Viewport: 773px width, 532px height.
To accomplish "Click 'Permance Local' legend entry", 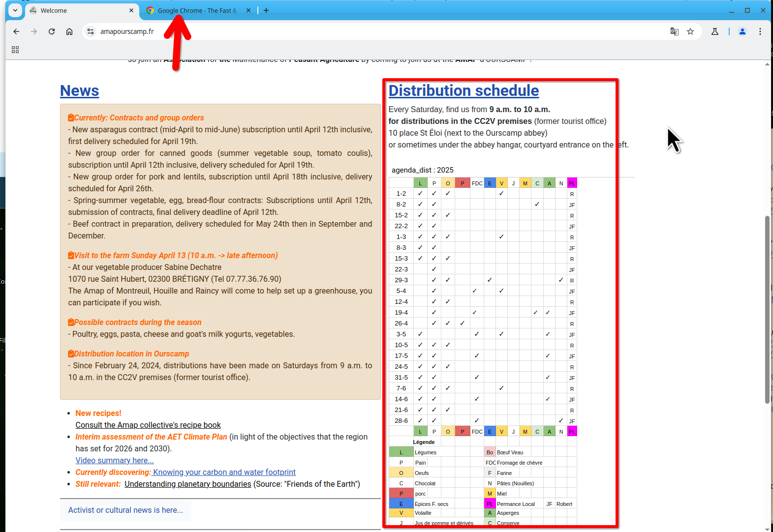I will (x=516, y=504).
